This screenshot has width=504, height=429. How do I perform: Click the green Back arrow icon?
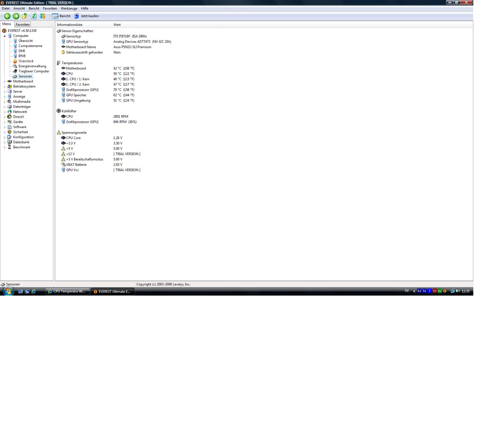pyautogui.click(x=7, y=16)
